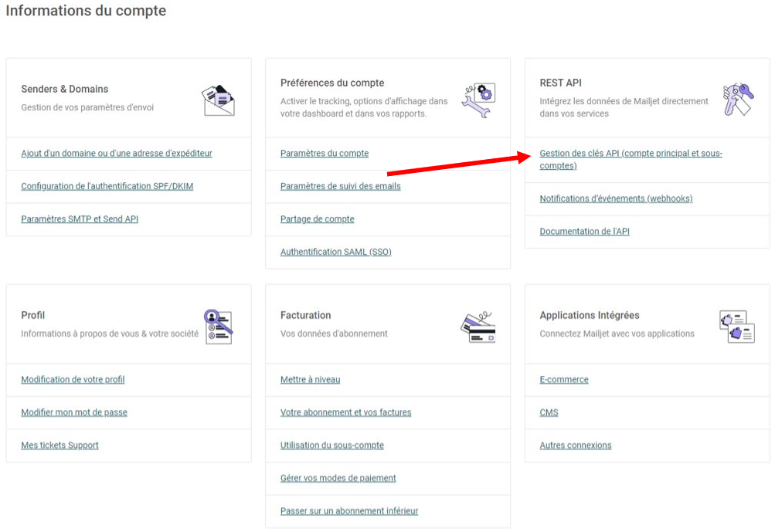
Task: Click the Profil card heading
Action: click(x=33, y=315)
